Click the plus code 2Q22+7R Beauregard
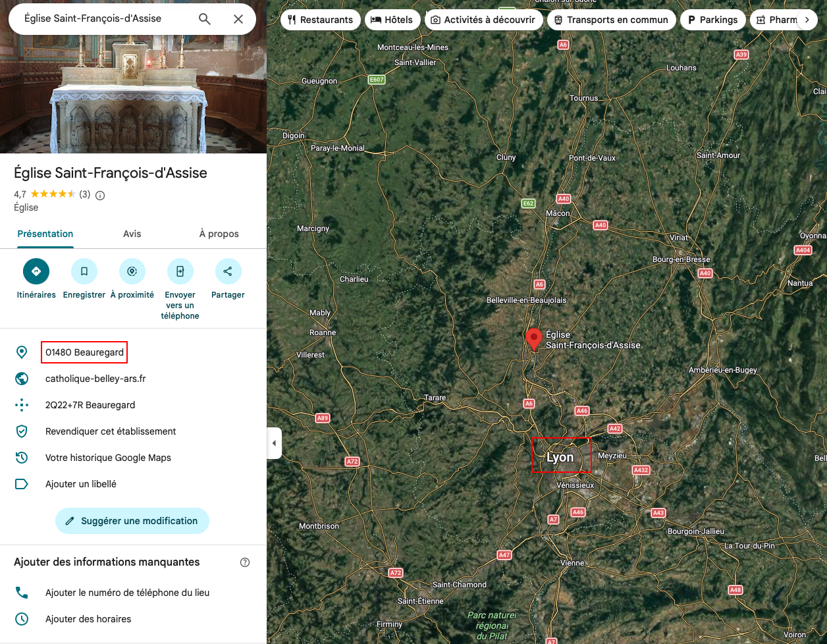 pyautogui.click(x=90, y=405)
